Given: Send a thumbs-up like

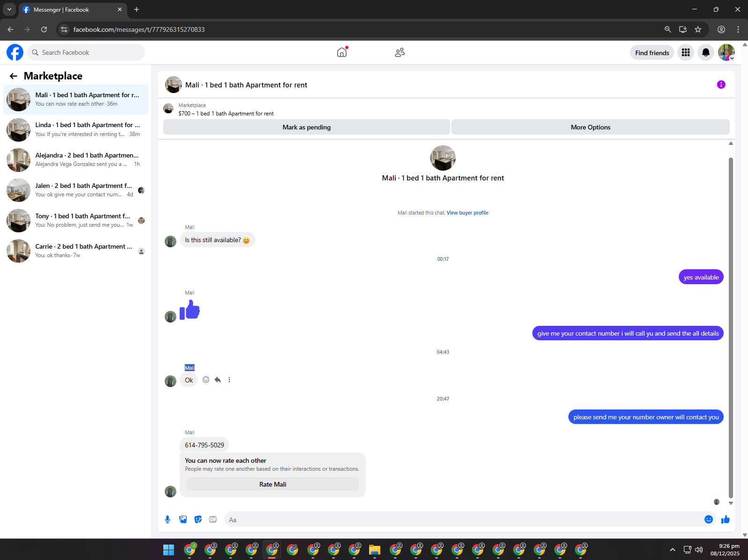Looking at the screenshot, I should pos(726,519).
